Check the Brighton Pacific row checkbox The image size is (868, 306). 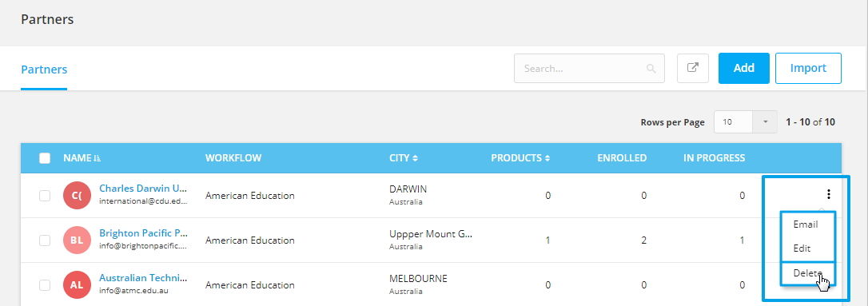coord(45,240)
